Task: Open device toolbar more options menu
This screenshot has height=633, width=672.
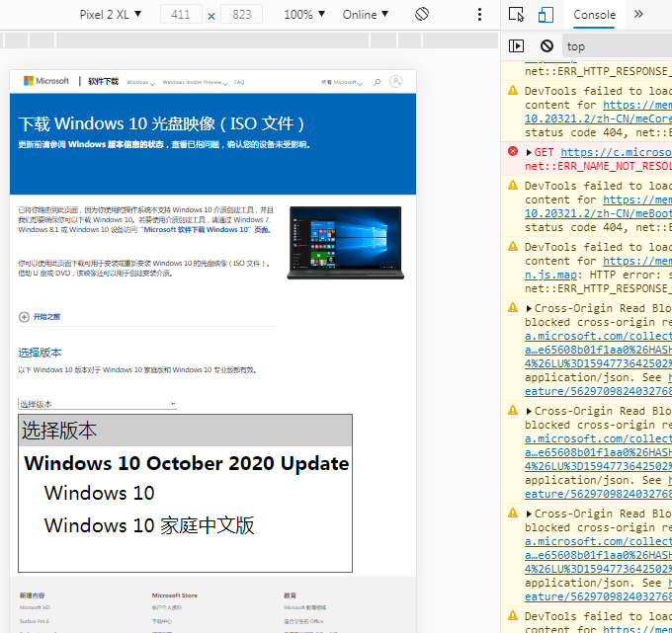Action: [480, 15]
